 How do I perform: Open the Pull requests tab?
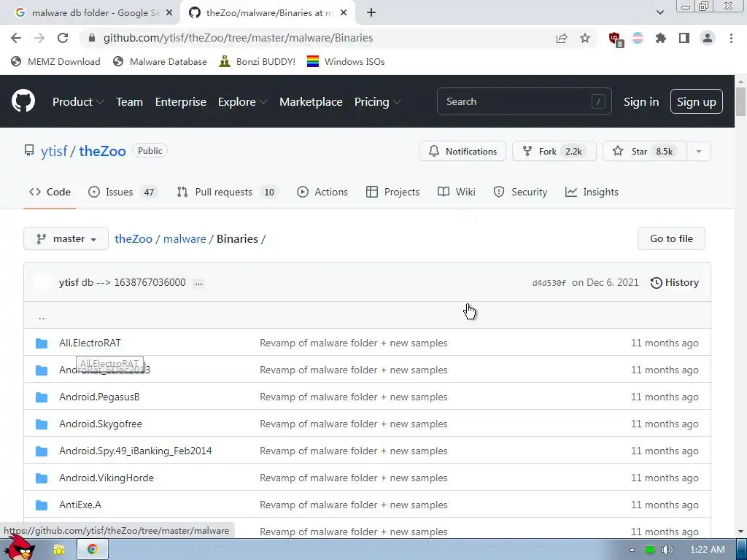[x=228, y=192]
